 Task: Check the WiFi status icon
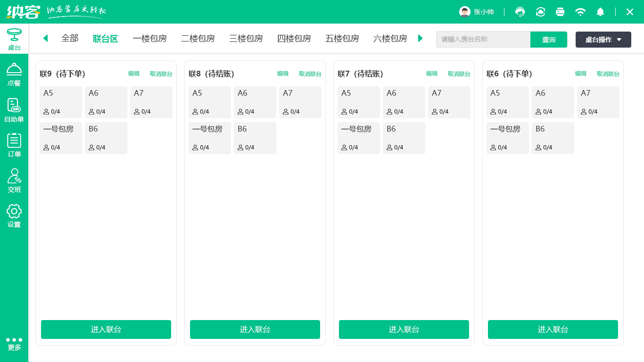[x=580, y=11]
